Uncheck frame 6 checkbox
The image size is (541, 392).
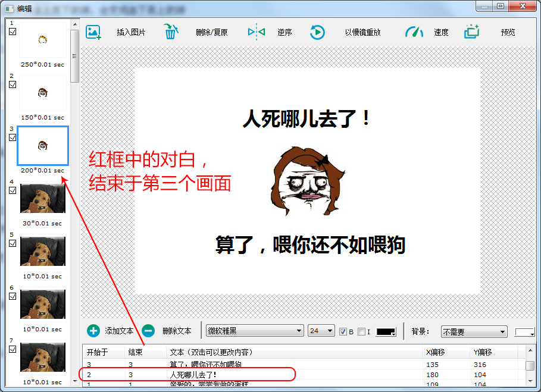coord(12,296)
